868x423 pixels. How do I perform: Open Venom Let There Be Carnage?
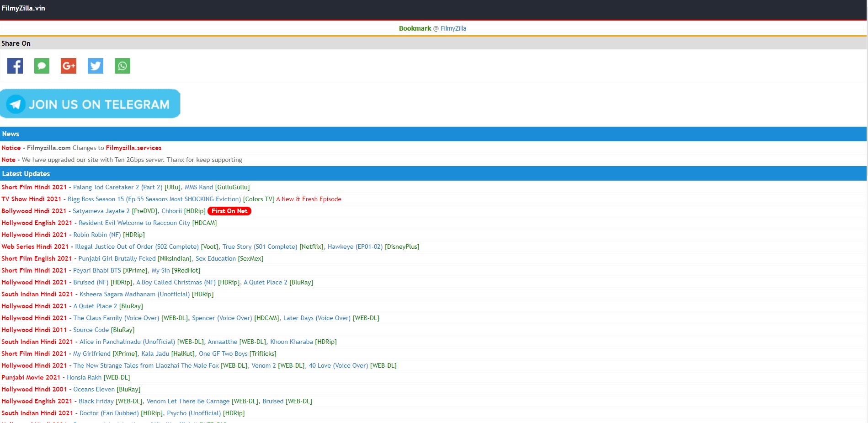coord(188,401)
